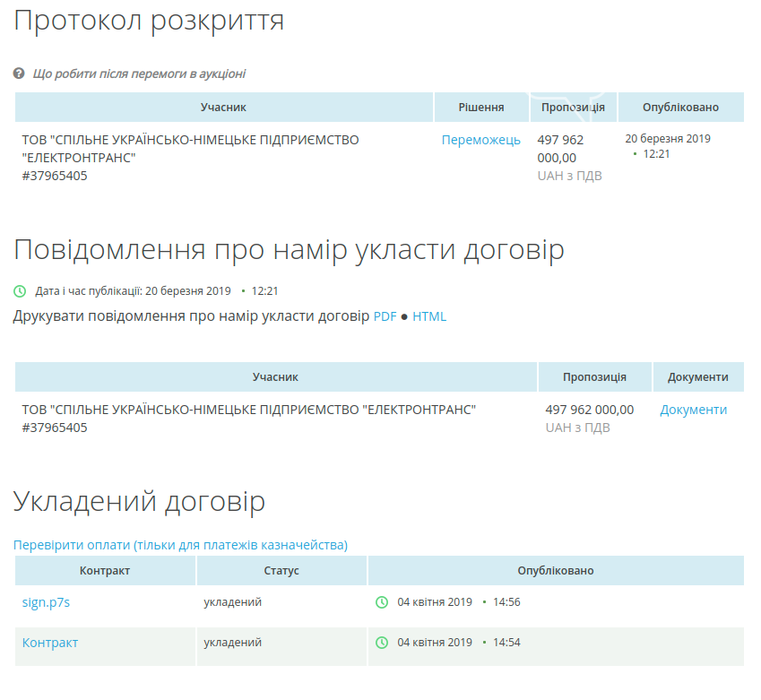The image size is (761, 700).
Task: Click the Контракт column header
Action: tap(105, 571)
